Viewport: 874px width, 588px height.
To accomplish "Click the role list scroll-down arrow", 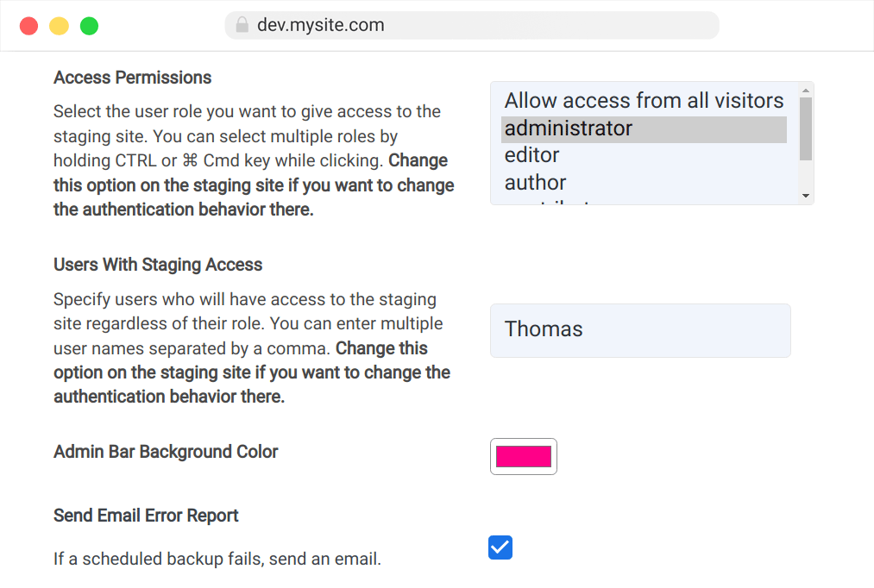I will coord(806,196).
